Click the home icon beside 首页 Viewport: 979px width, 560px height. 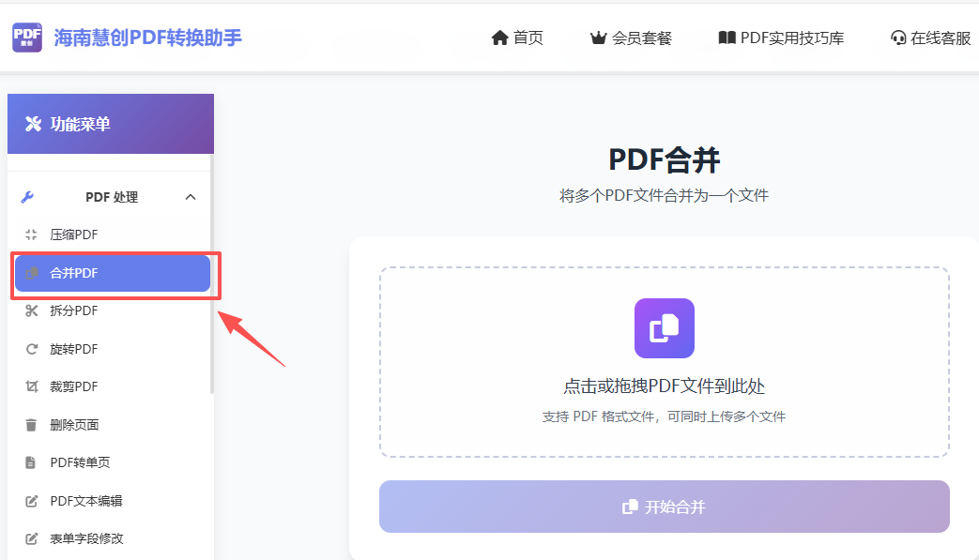click(x=499, y=38)
